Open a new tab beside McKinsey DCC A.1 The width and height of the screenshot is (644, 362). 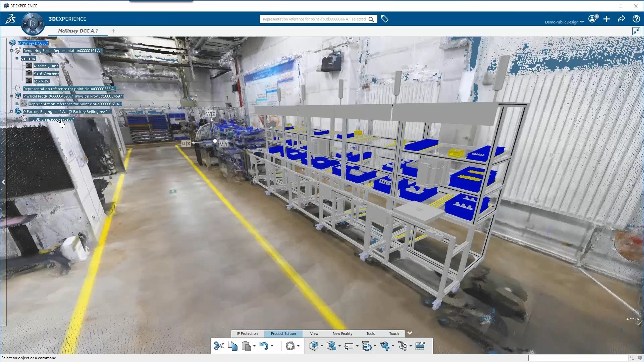click(113, 31)
